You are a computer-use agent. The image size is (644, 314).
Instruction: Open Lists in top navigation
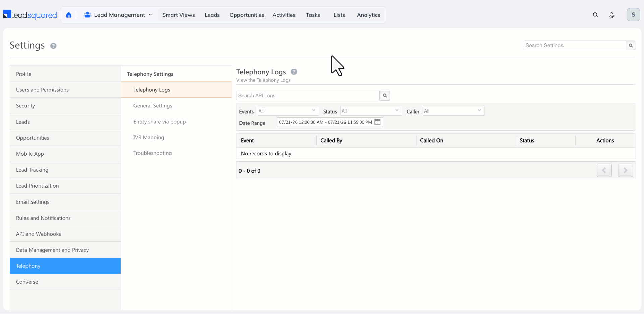click(339, 15)
